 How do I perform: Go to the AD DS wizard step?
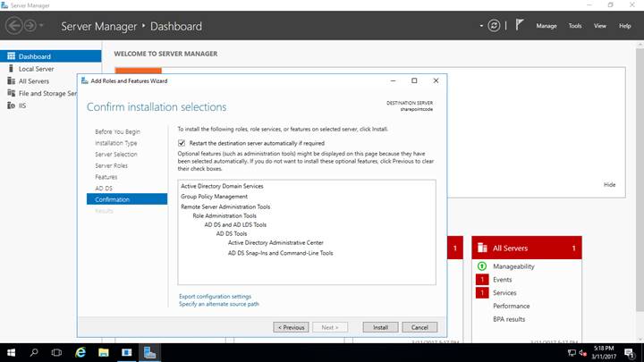[104, 188]
